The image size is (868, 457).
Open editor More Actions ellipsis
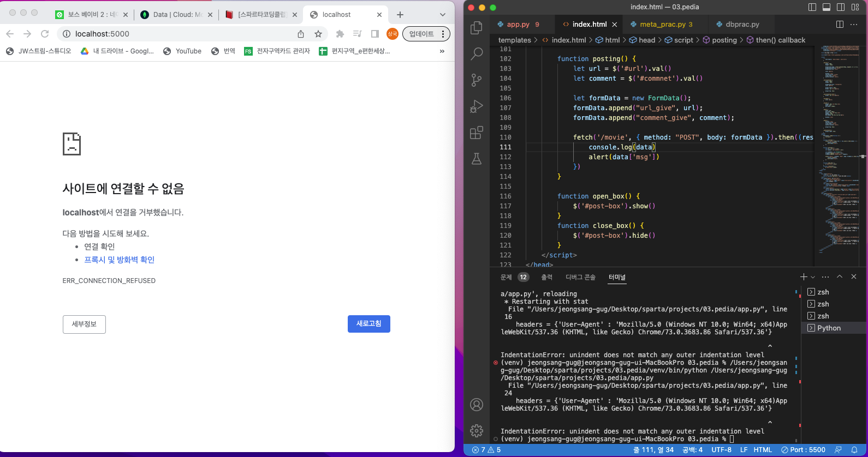click(854, 24)
